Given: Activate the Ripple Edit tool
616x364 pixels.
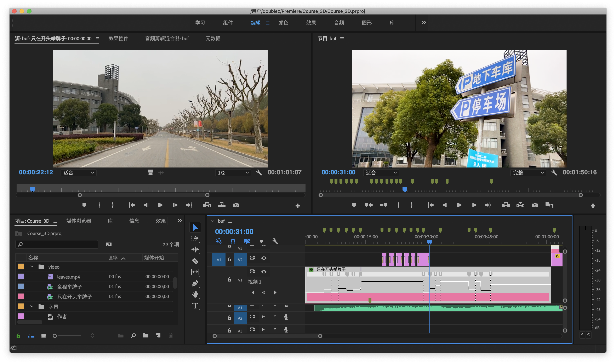Looking at the screenshot, I should pyautogui.click(x=195, y=249).
